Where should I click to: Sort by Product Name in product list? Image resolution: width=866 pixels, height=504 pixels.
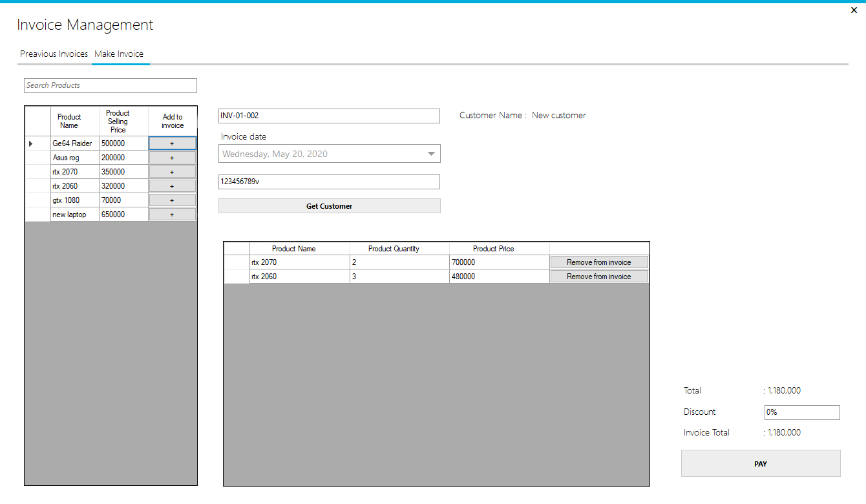(75, 121)
